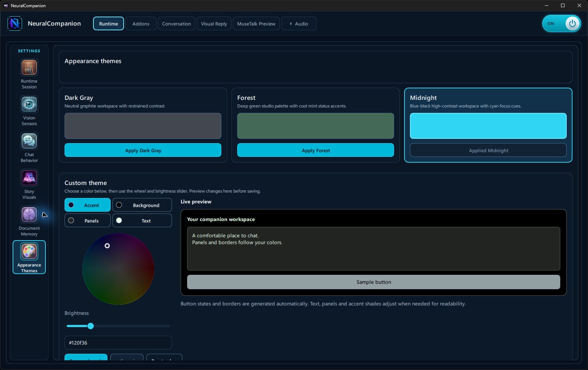Click the Live preview label

pyautogui.click(x=196, y=202)
